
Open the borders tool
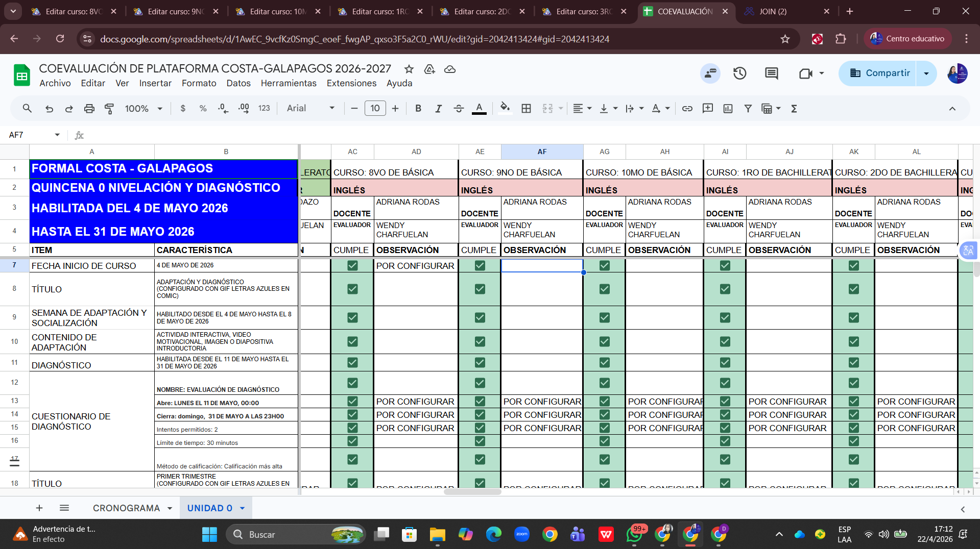526,108
